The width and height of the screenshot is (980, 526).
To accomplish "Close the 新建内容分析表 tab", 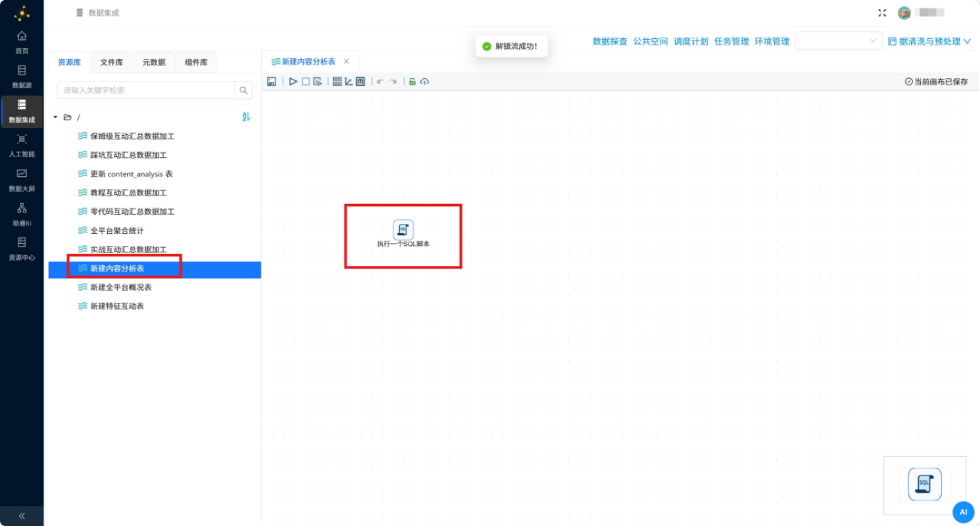I will click(x=347, y=62).
